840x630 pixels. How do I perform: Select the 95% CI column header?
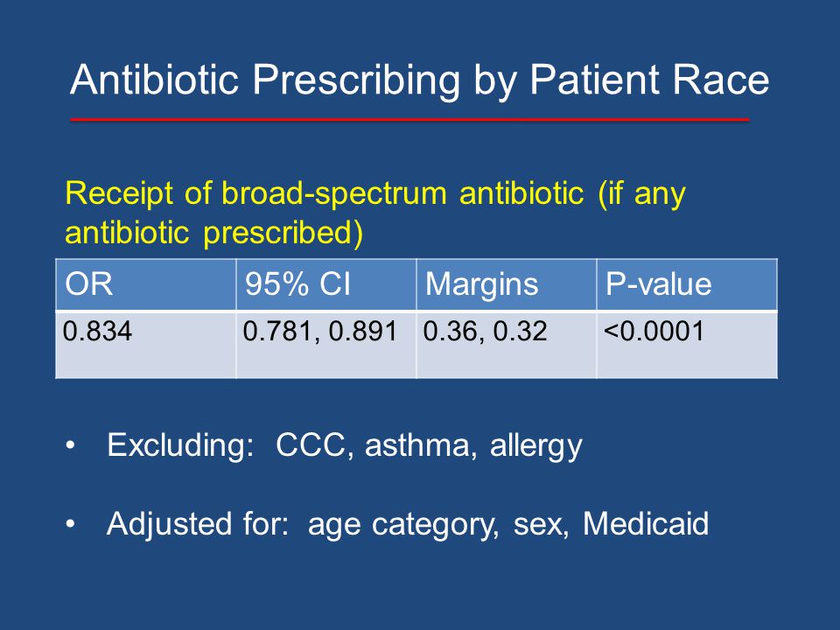(325, 284)
